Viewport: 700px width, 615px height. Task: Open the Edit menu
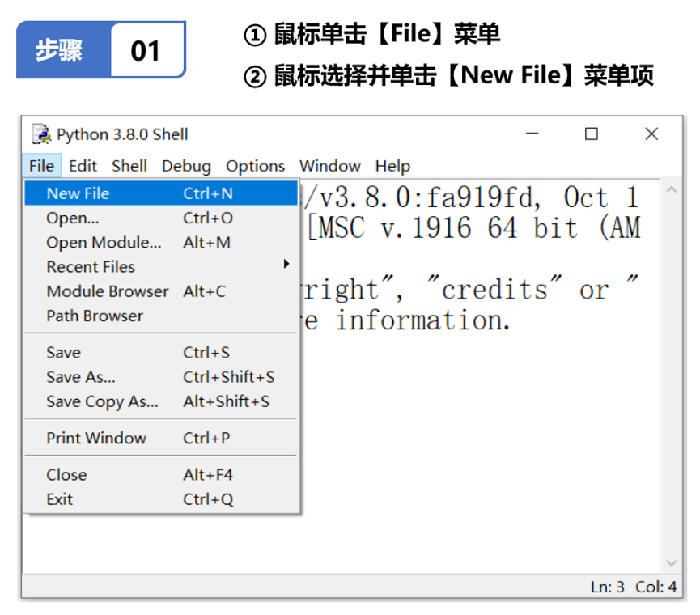(83, 166)
